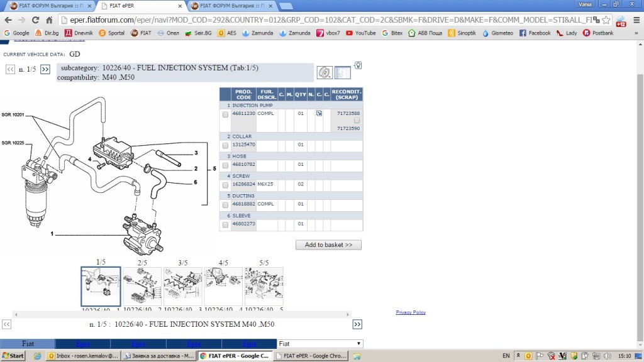Open thumbnail 3/5 of fuel injection diagrams
The image size is (644, 362).
[x=183, y=286]
